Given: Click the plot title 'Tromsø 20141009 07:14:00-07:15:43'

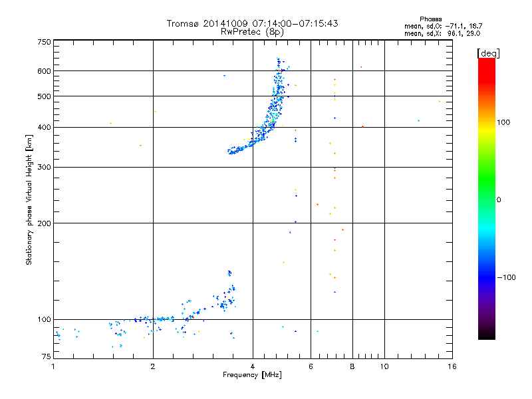Looking at the screenshot, I should pyautogui.click(x=252, y=23).
